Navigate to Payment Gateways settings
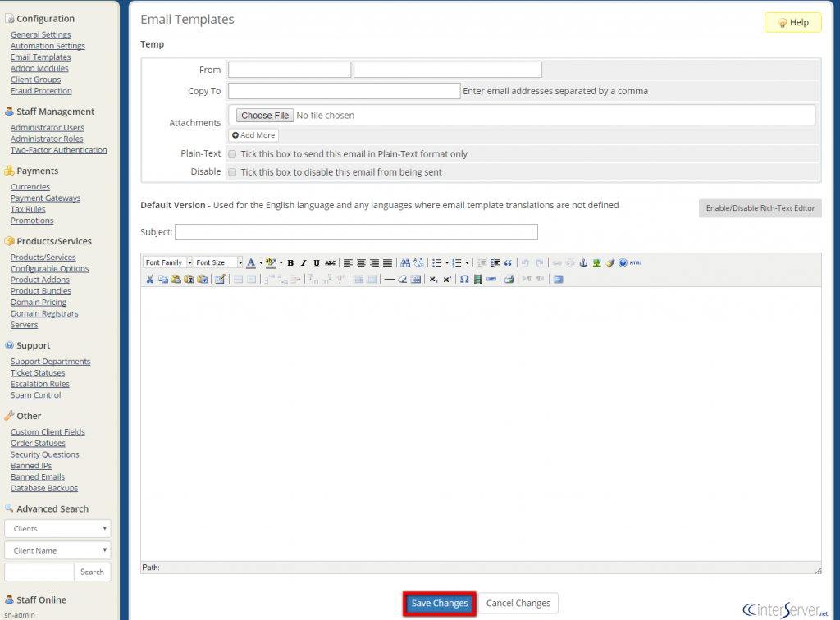 (45, 198)
